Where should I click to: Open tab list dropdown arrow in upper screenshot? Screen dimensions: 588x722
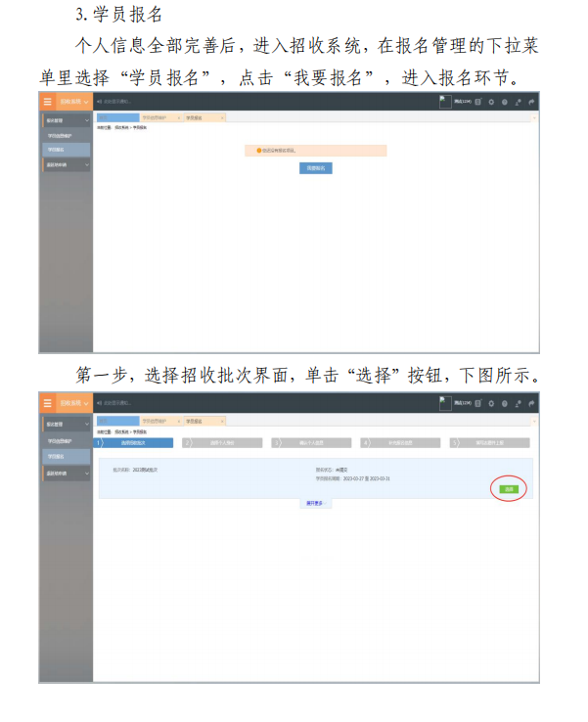(x=534, y=118)
